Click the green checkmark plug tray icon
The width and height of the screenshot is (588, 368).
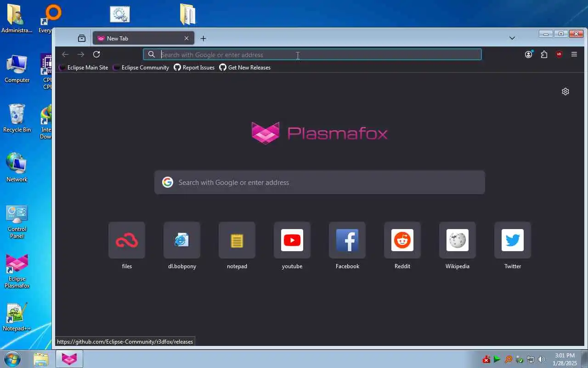pyautogui.click(x=520, y=359)
